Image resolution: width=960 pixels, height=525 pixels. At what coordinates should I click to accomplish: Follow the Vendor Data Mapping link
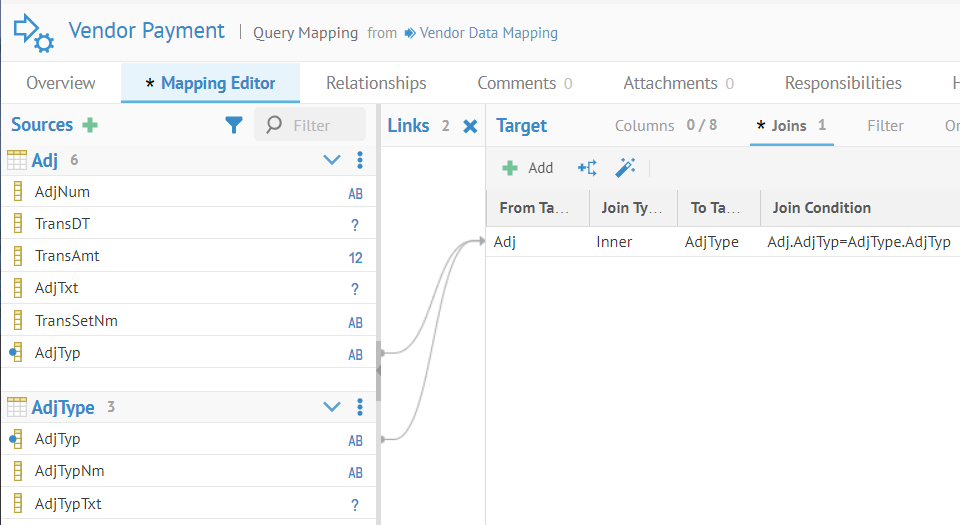pos(488,33)
